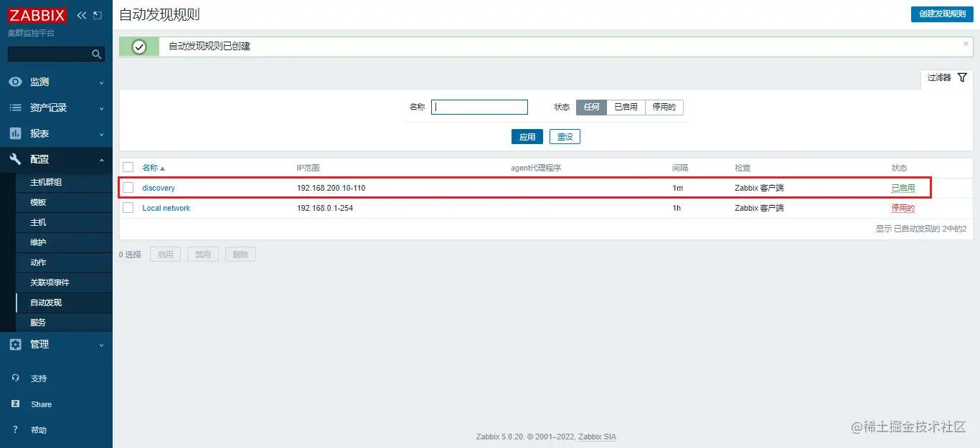The width and height of the screenshot is (980, 448).
Task: Click the filter funnel icon
Action: coord(962,77)
